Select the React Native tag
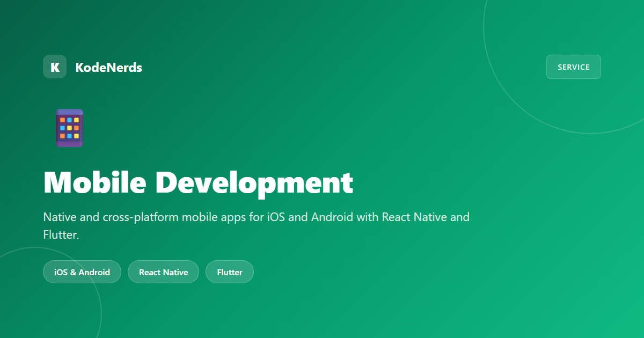This screenshot has width=644, height=338. [164, 272]
